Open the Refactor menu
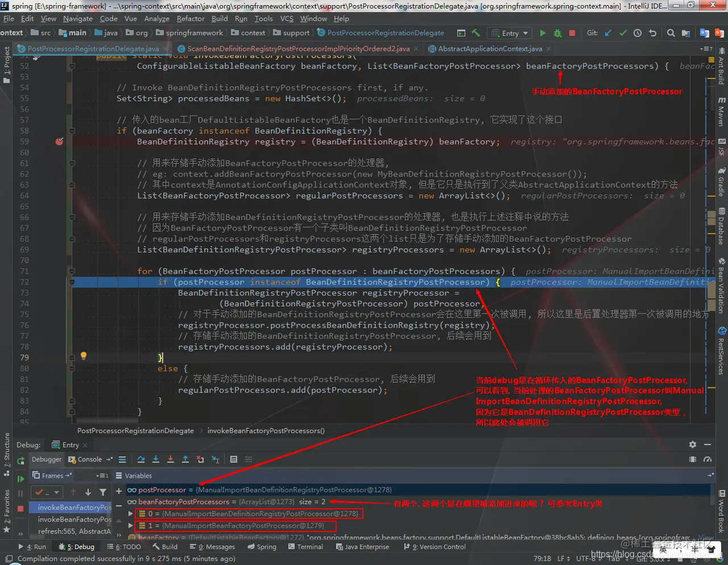The height and width of the screenshot is (565, 728). tap(191, 18)
